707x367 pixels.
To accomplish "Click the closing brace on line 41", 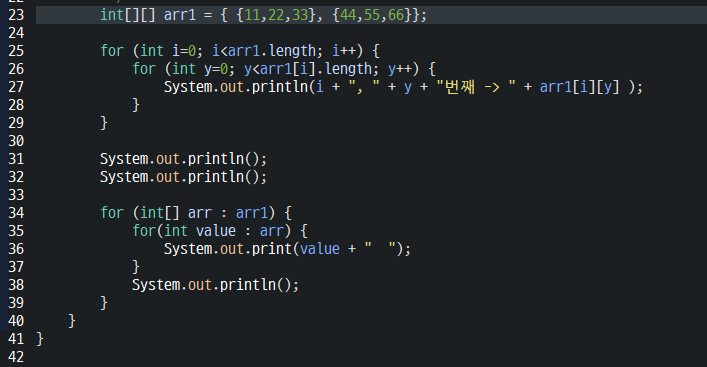I will pos(40,339).
